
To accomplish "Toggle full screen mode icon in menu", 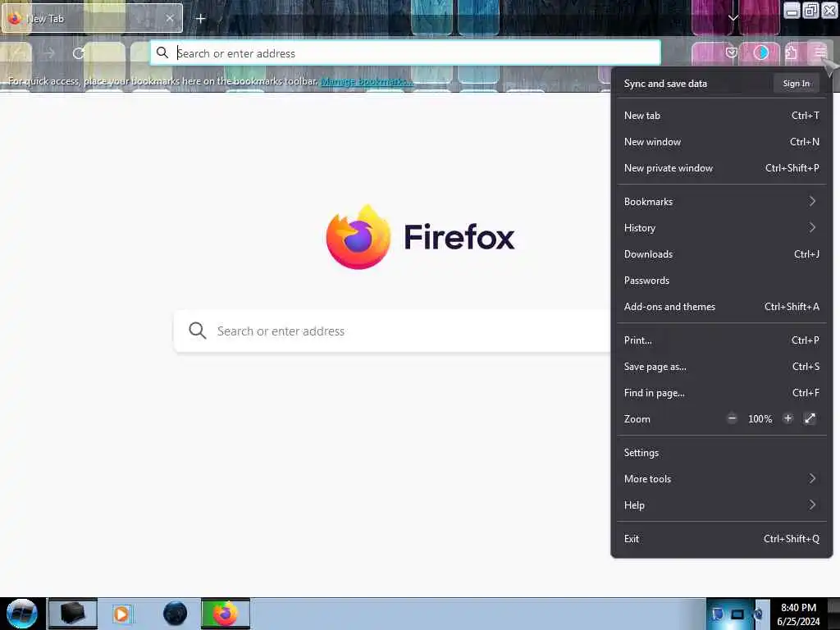I will click(x=810, y=418).
